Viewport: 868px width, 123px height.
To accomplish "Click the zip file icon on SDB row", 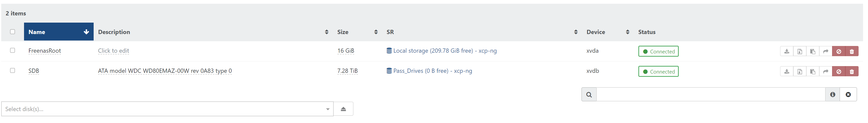I will 800,71.
